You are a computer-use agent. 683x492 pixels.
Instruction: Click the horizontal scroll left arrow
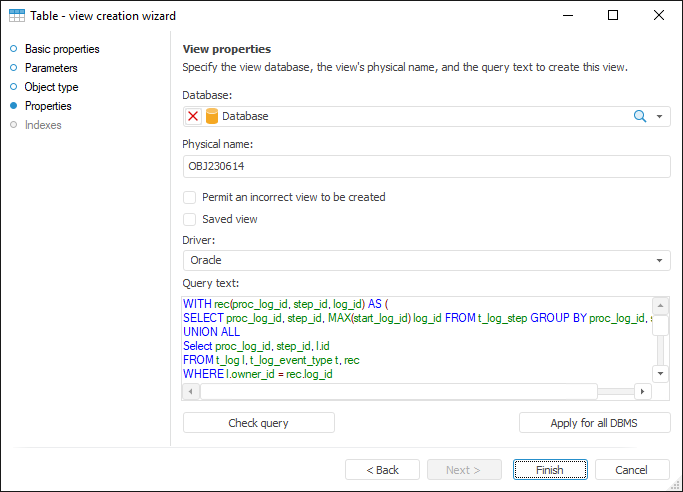coord(192,391)
